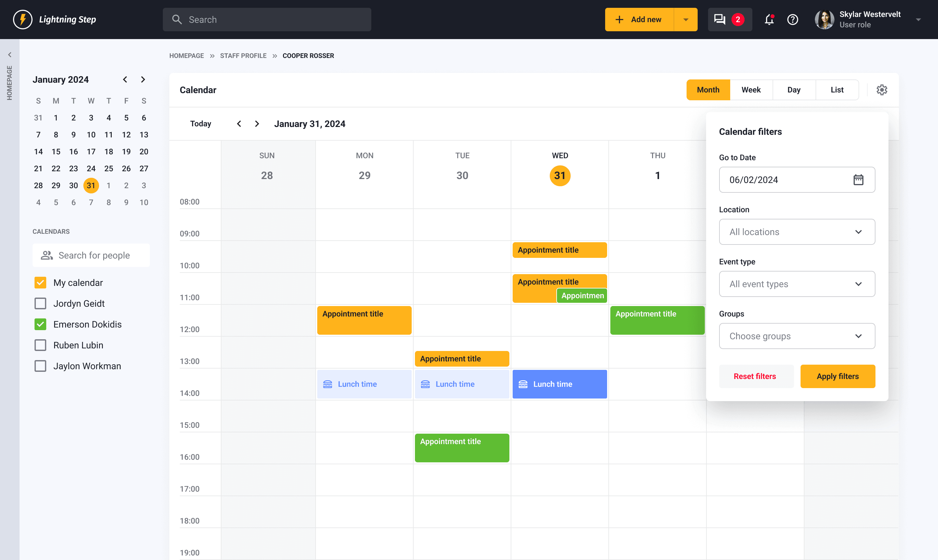938x560 pixels.
Task: Go to previous month in mini calendar
Action: (x=125, y=79)
